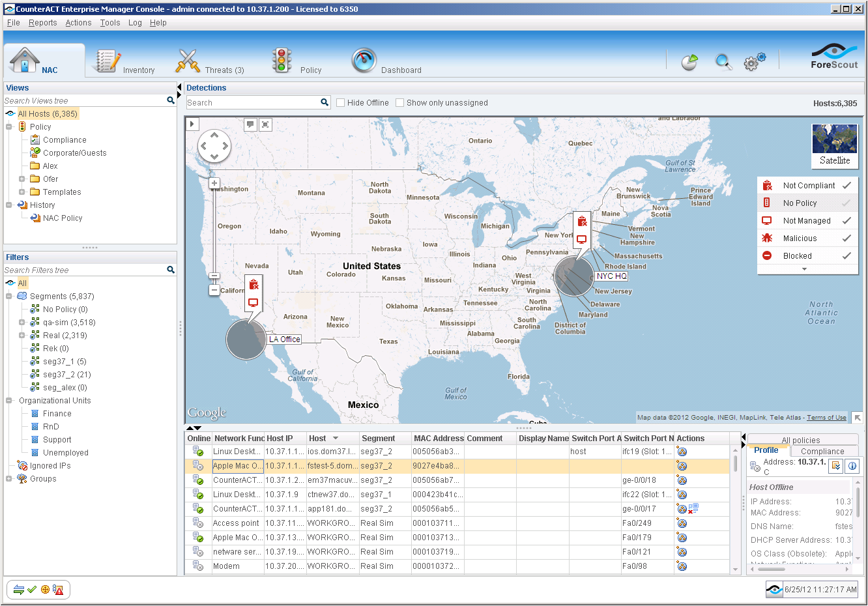Viewport: 868px width, 606px height.
Task: Click the info icon in Profile panel
Action: pyautogui.click(x=852, y=466)
